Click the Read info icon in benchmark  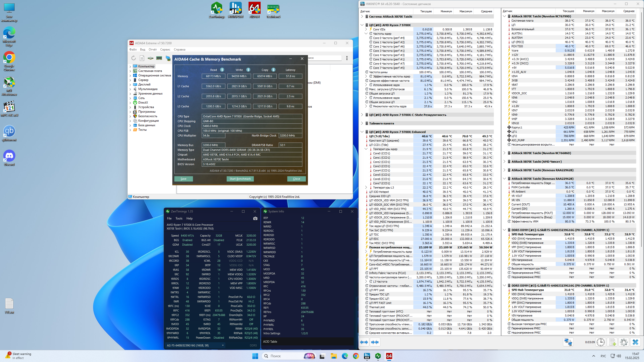(x=222, y=70)
